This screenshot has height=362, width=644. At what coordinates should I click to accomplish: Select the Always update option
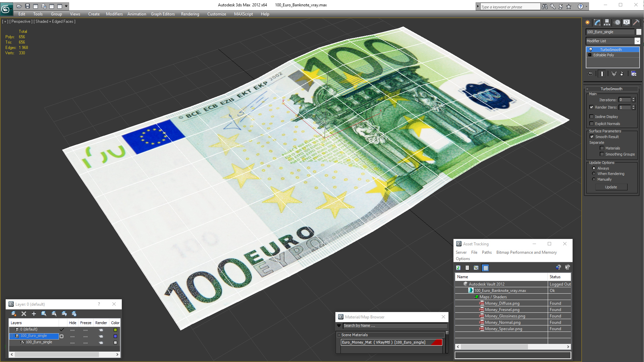click(594, 168)
